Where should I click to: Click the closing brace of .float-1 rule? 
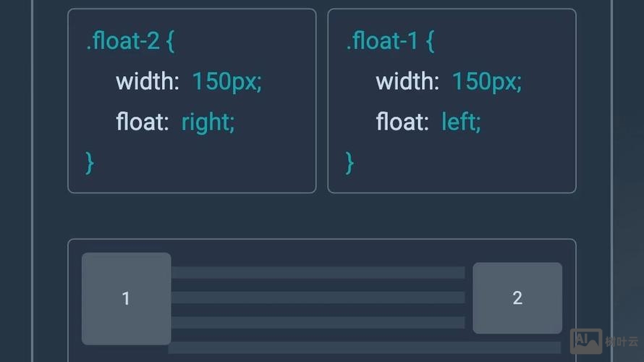pyautogui.click(x=349, y=162)
